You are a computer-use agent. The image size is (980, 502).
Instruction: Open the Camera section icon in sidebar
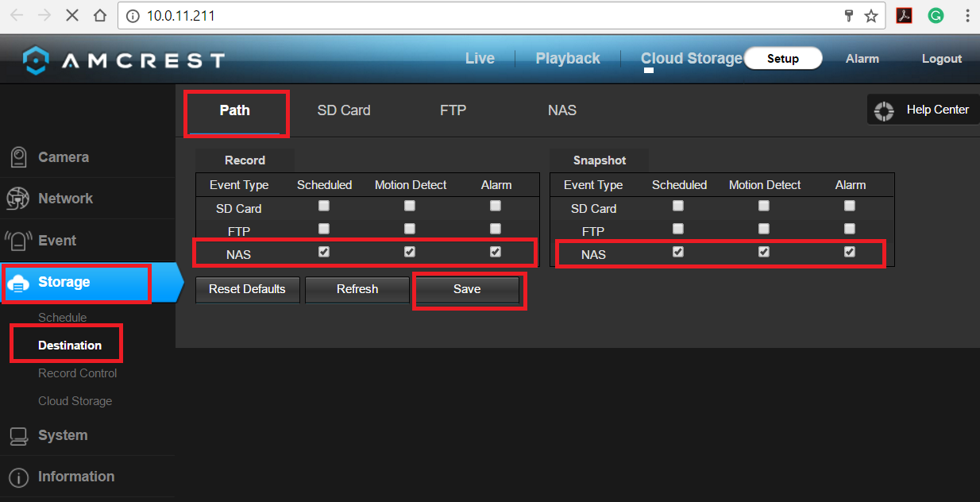[18, 157]
